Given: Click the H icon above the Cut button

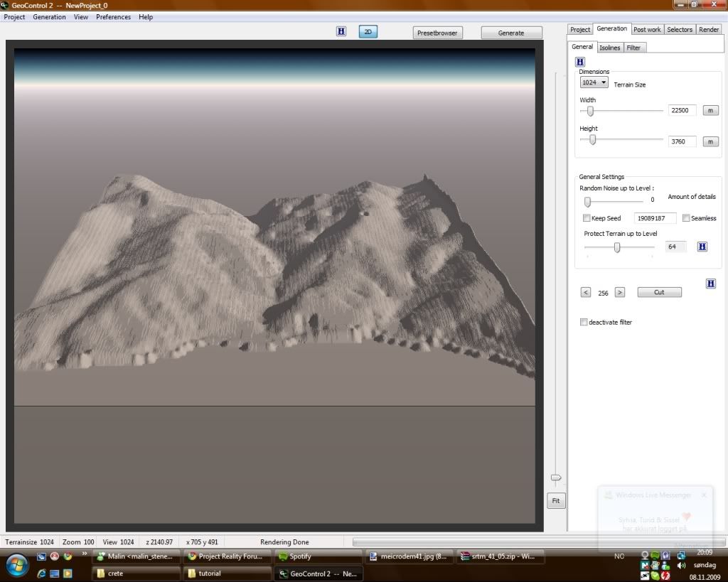Looking at the screenshot, I should (710, 284).
